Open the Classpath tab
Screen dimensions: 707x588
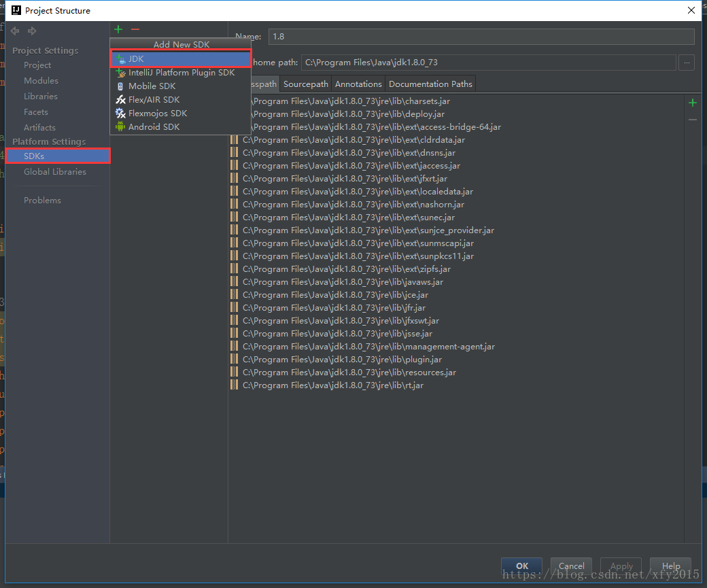[264, 84]
